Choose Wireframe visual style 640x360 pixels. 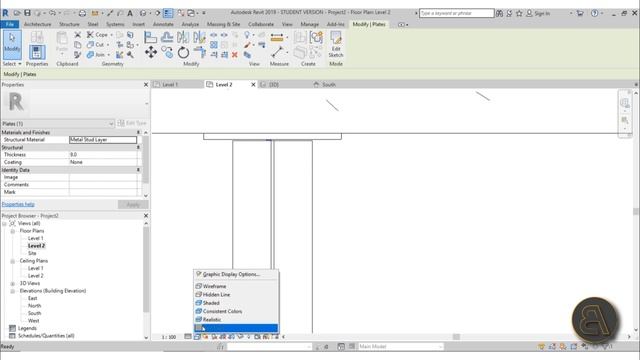[x=236, y=286]
